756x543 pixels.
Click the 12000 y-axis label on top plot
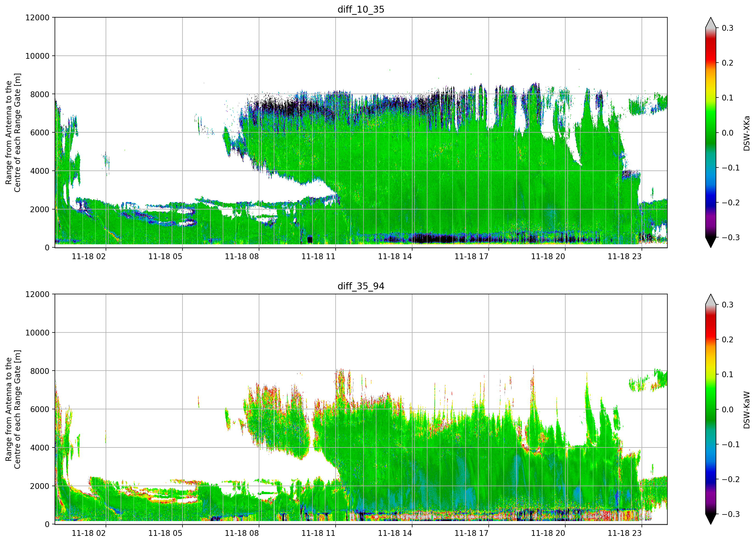coord(37,18)
